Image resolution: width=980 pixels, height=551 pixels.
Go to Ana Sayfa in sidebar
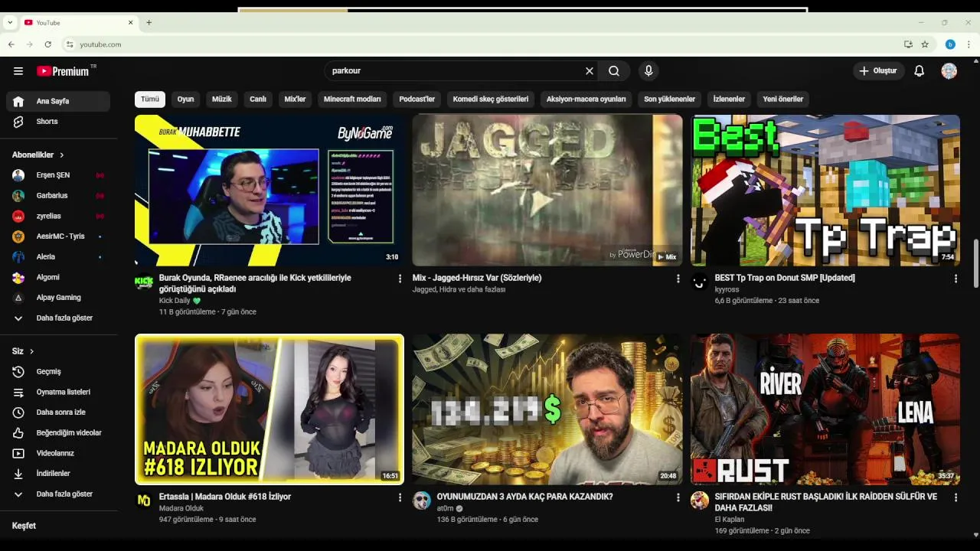(x=58, y=101)
